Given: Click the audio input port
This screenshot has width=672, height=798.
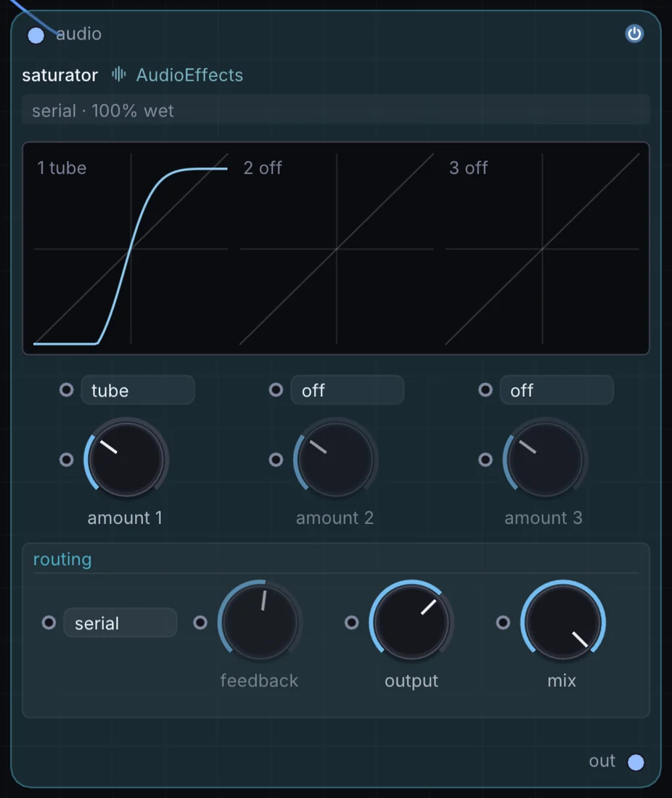Looking at the screenshot, I should click(x=36, y=36).
